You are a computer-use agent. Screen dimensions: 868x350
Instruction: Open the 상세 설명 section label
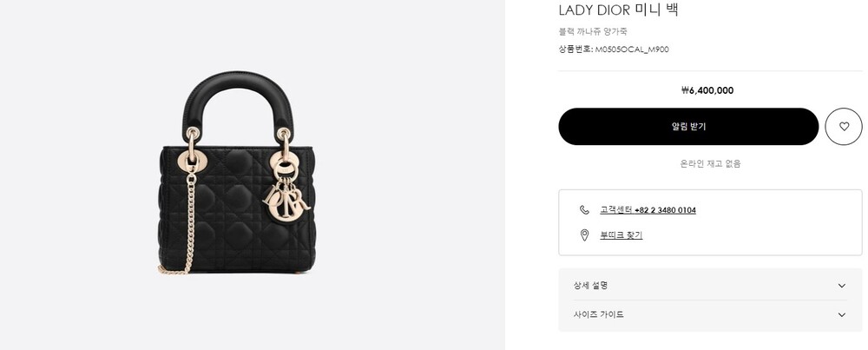pyautogui.click(x=590, y=286)
